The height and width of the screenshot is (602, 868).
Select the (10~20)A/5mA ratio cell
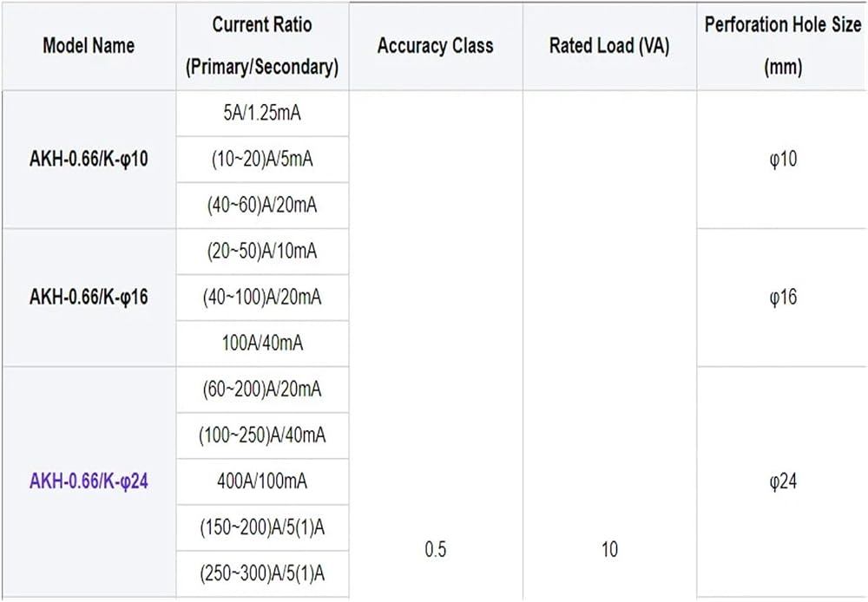click(262, 160)
